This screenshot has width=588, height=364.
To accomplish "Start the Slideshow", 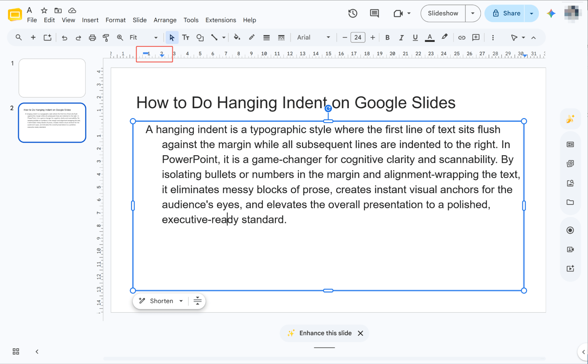I will click(443, 13).
